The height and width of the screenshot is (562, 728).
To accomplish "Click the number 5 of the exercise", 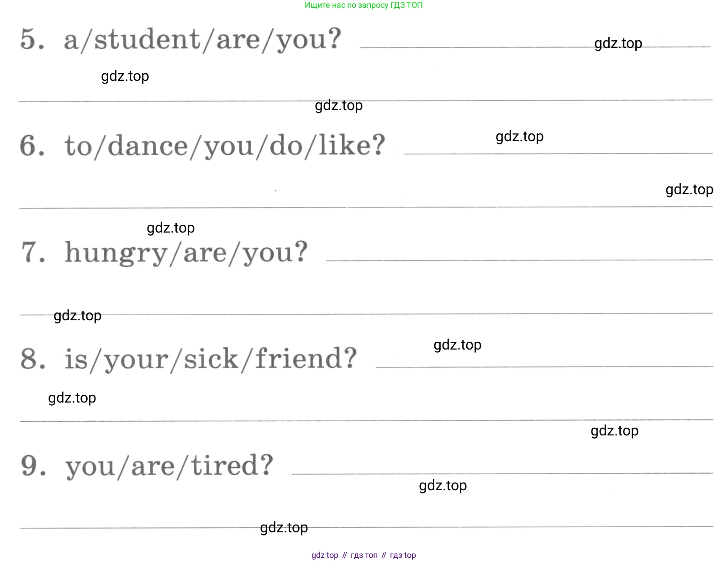I will (x=32, y=39).
